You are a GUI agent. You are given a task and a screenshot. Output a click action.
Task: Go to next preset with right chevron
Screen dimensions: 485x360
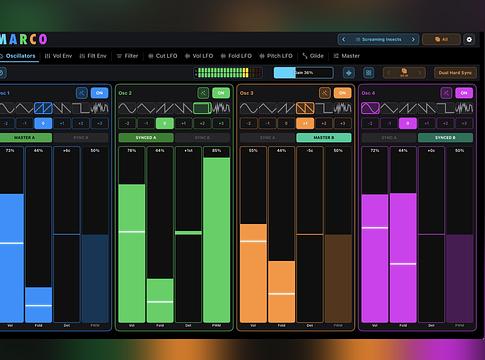(x=413, y=39)
